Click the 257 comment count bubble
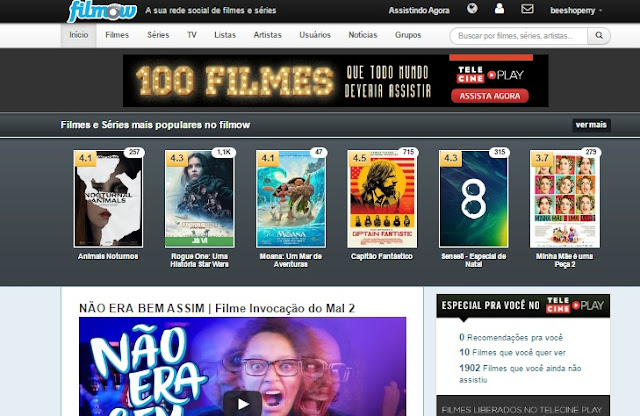The image size is (640, 416). (134, 152)
